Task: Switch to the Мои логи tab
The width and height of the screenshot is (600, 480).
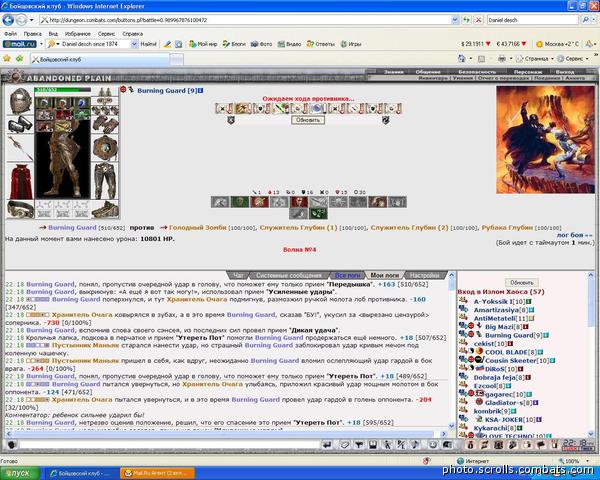Action: [385, 275]
